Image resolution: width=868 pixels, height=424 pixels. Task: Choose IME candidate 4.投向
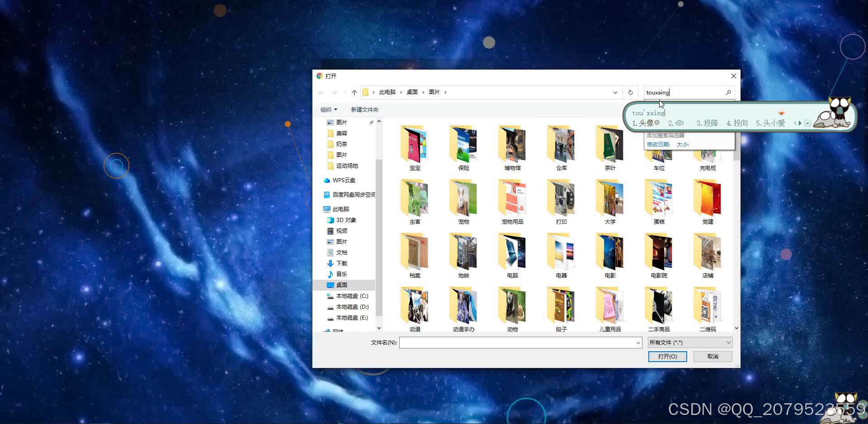click(737, 123)
